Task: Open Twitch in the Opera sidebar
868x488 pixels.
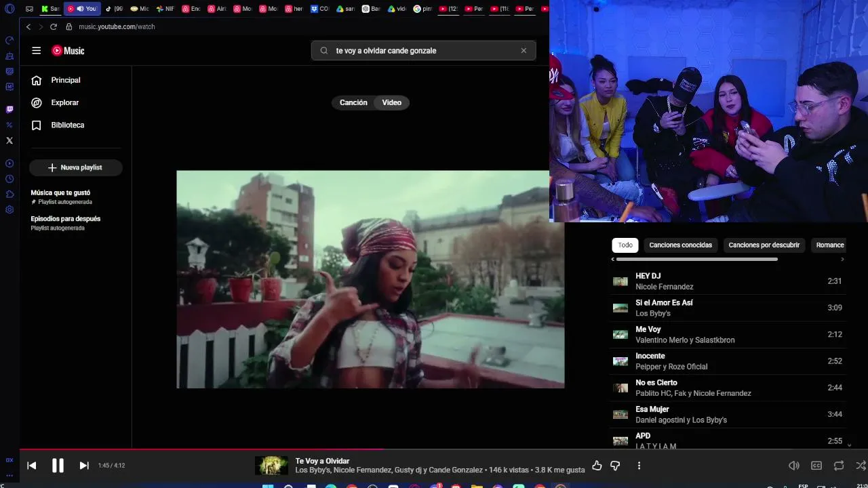Action: [x=9, y=109]
